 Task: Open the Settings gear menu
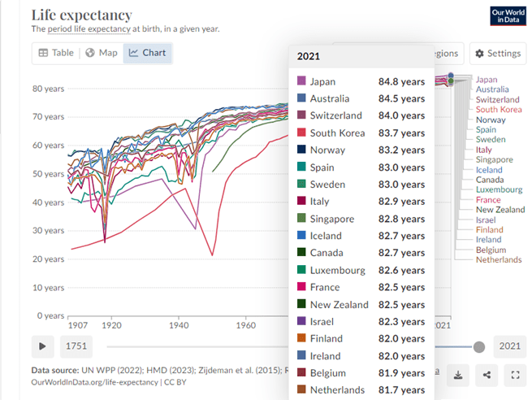pos(498,54)
